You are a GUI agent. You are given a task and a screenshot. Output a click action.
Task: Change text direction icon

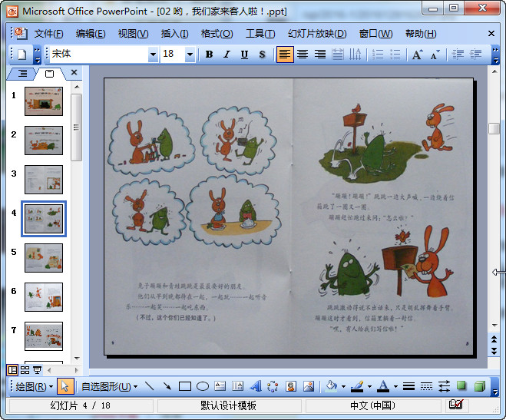coord(356,55)
